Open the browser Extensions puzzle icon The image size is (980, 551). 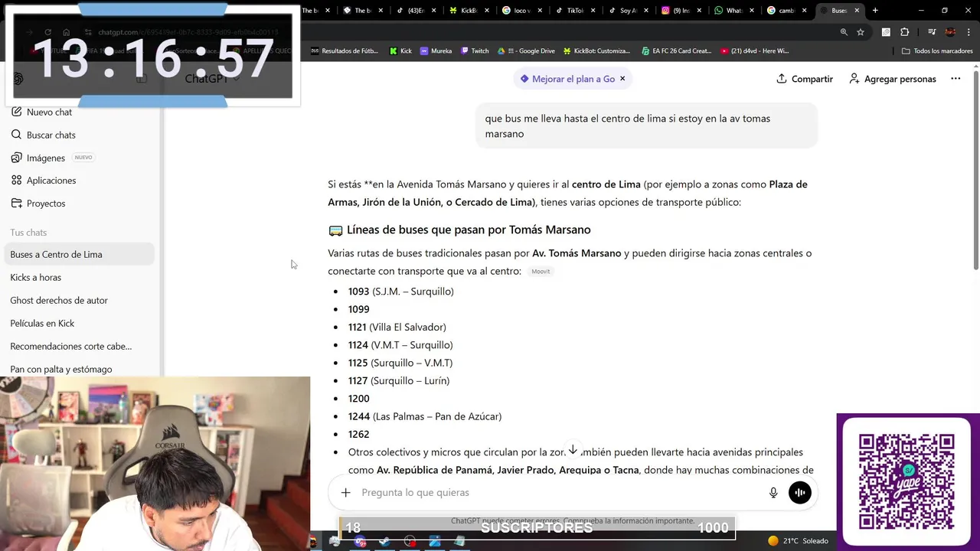[x=905, y=32]
